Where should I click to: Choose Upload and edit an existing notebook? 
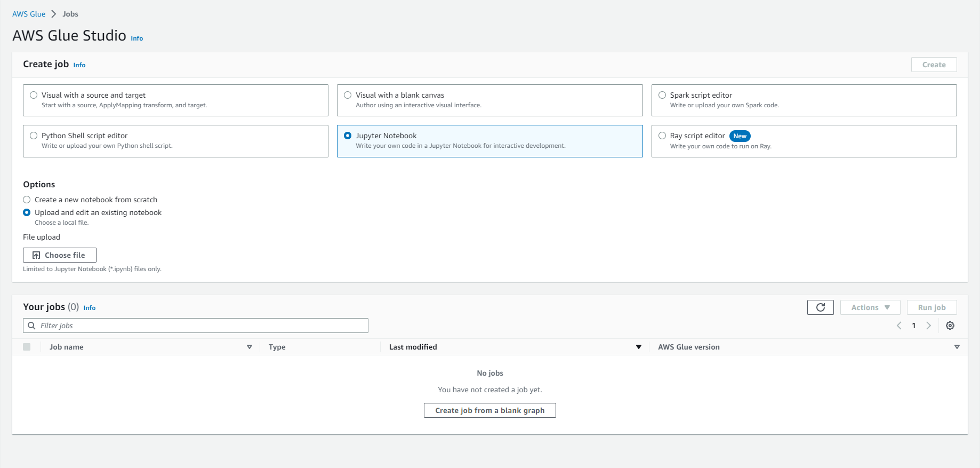27,212
